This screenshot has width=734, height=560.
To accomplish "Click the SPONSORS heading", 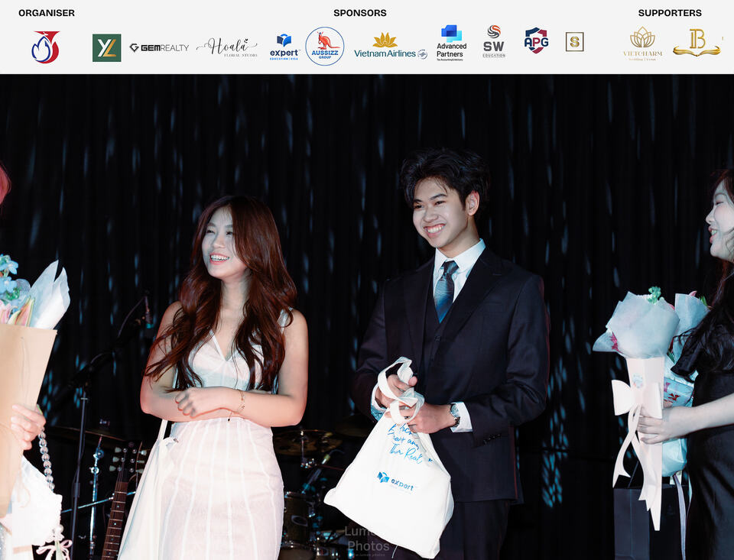I will point(360,13).
